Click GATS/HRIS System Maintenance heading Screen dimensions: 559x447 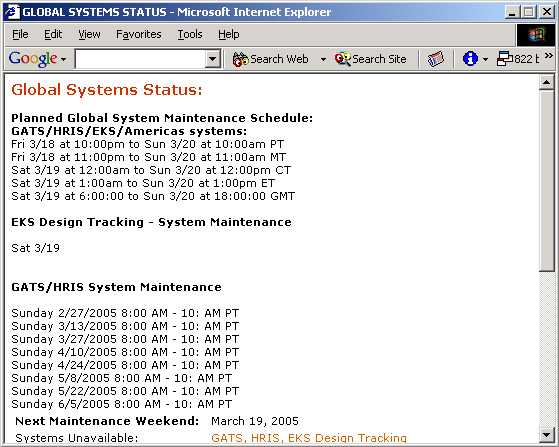tap(117, 287)
